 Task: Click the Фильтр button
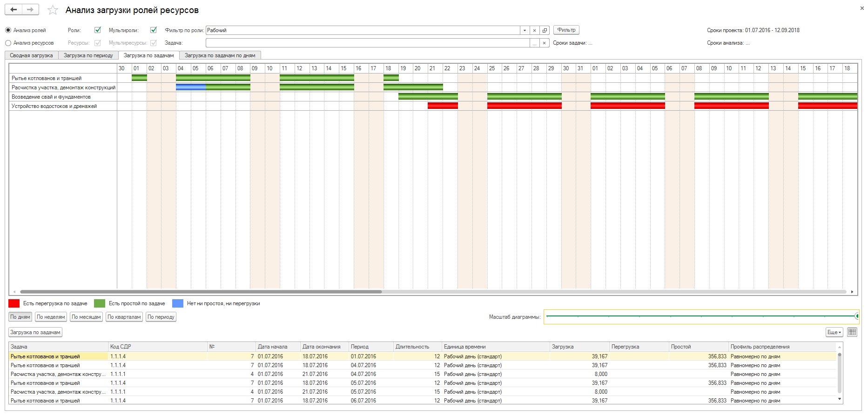point(566,30)
